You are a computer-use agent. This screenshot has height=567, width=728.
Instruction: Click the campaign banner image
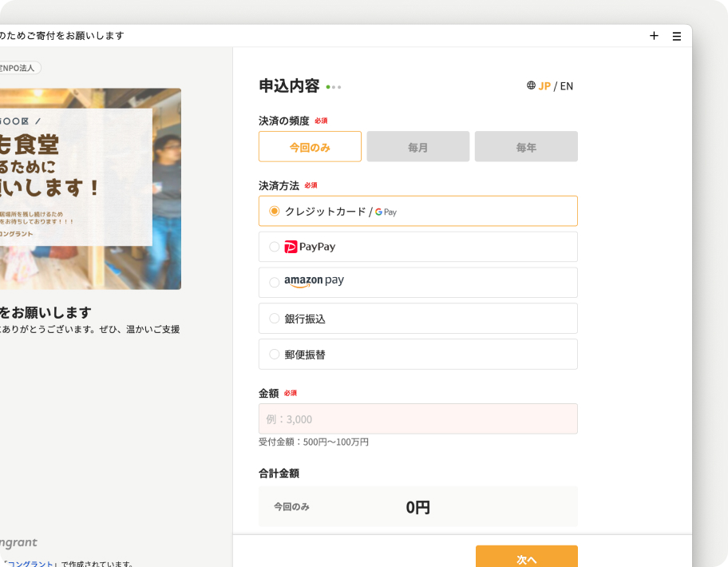(x=90, y=189)
